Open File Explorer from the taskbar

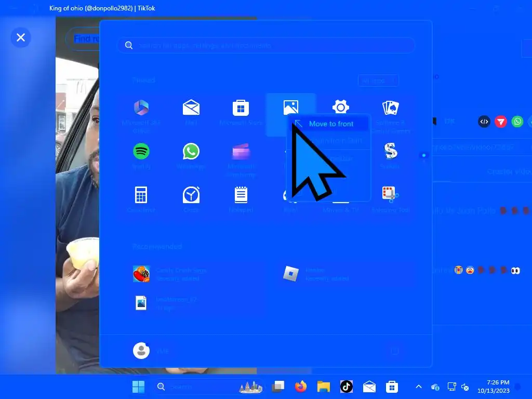coord(324,387)
